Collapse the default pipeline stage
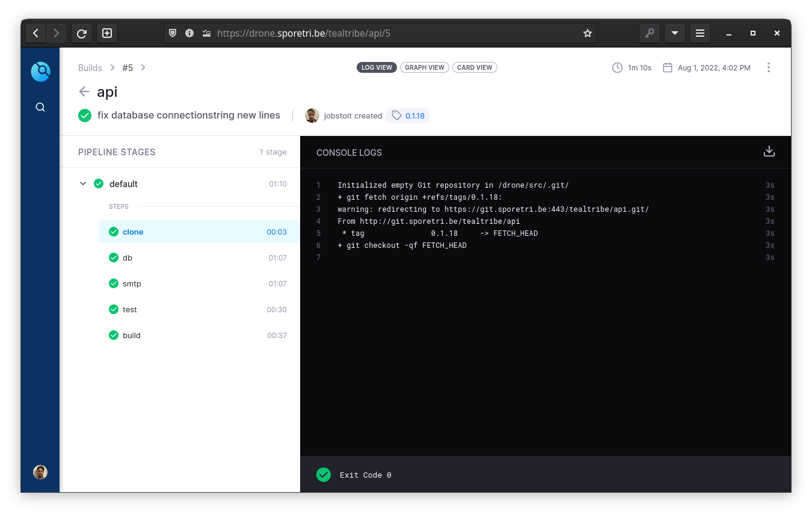Image resolution: width=812 pixels, height=515 pixels. (x=83, y=184)
